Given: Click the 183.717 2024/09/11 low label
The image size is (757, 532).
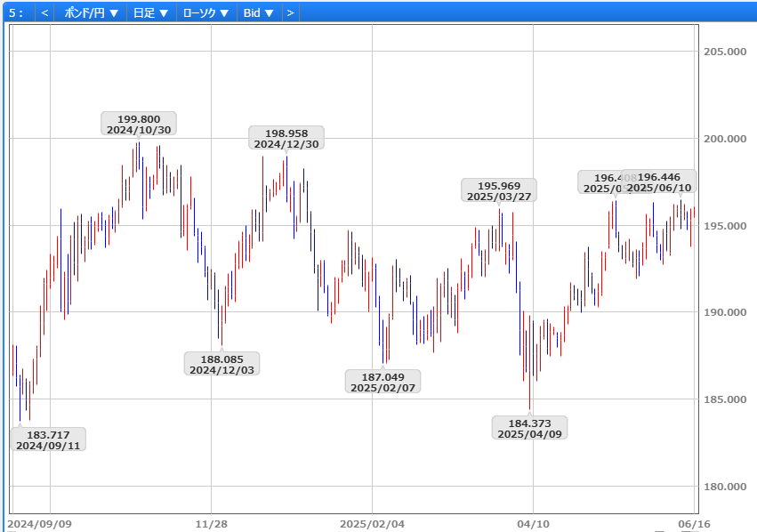Looking at the screenshot, I should point(48,439).
